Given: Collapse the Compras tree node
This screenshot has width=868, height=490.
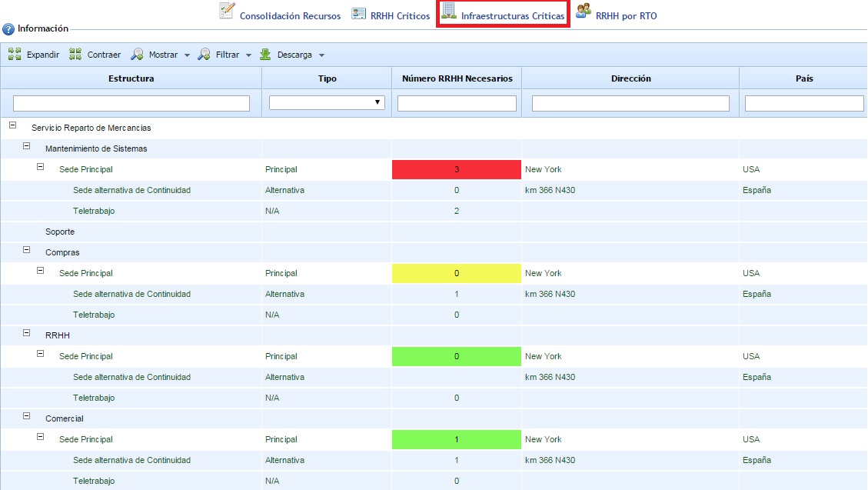Looking at the screenshot, I should pos(27,249).
